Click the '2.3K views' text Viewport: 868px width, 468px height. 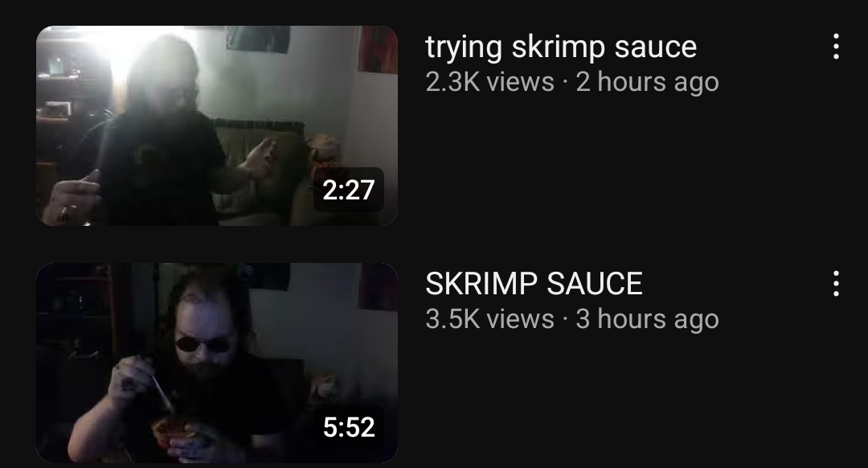click(490, 83)
